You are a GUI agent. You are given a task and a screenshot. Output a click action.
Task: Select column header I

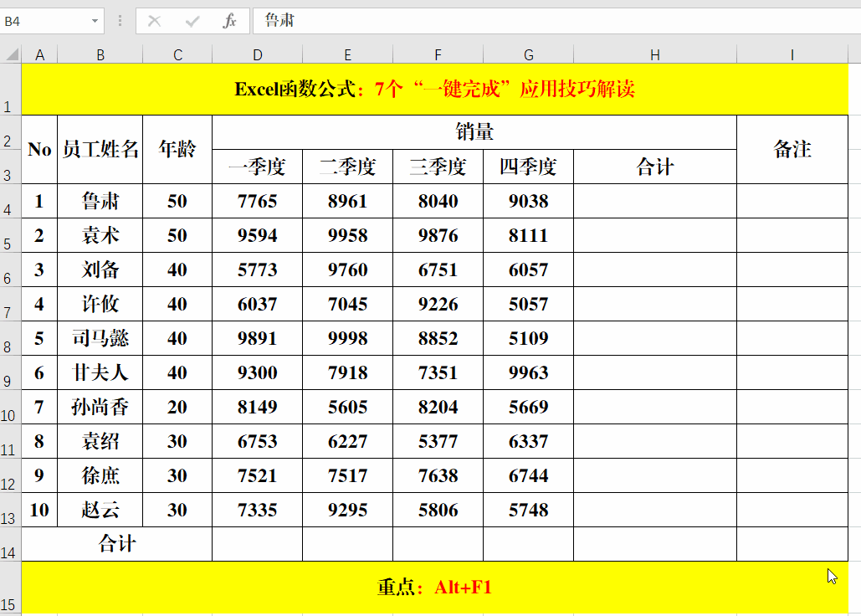click(x=792, y=54)
